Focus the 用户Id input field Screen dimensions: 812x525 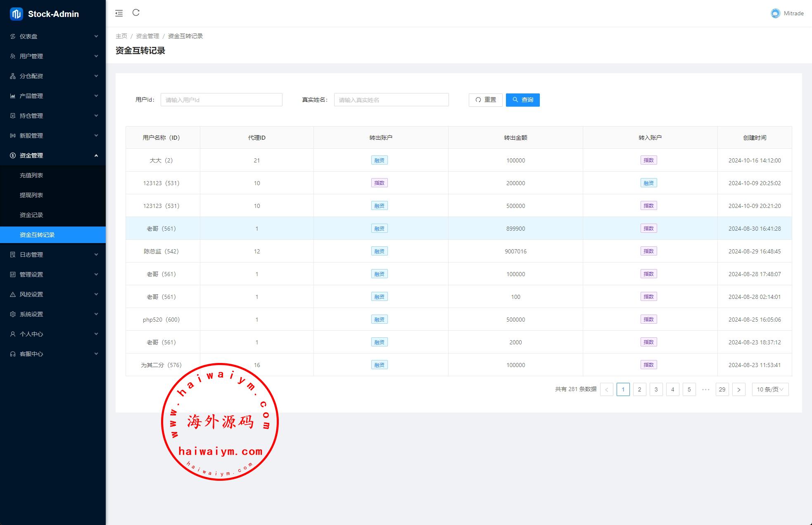[x=221, y=100]
